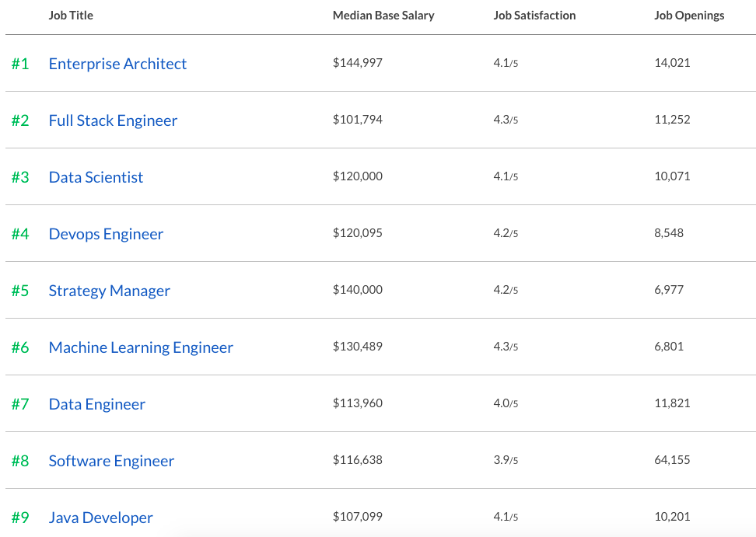Select the Strategy Manager link
Image resolution: width=756 pixels, height=537 pixels.
pos(109,291)
